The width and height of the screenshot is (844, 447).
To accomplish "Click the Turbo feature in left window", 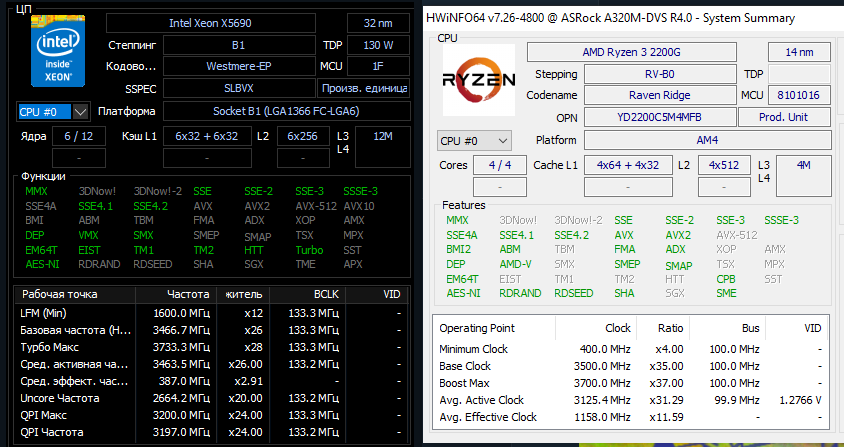I will [309, 250].
